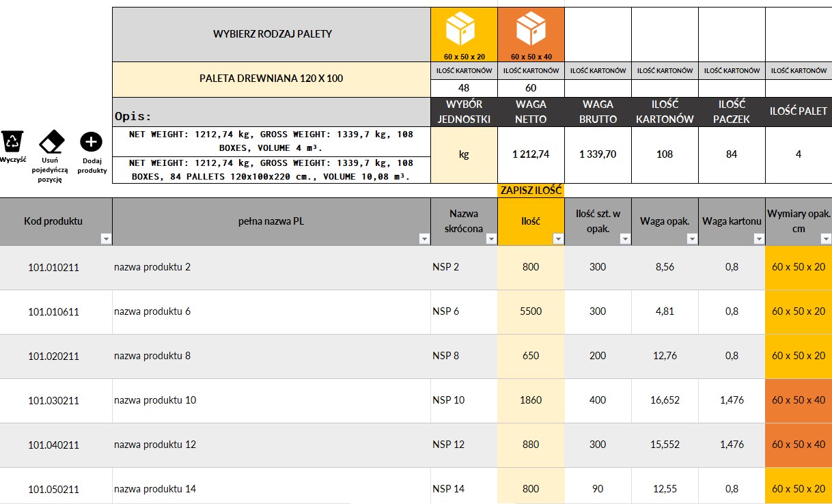Screen dimensions: 832x504
Task: Click the kg unit selection cell
Action: coord(464,154)
